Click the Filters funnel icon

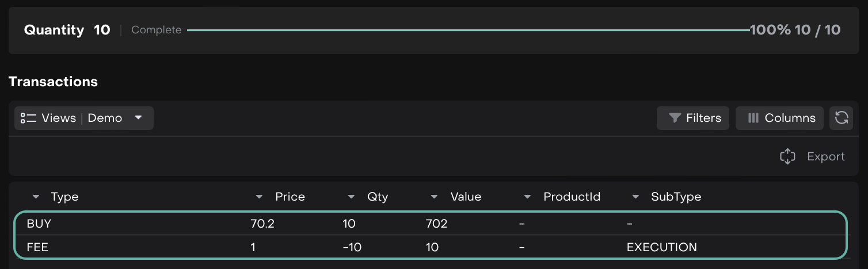[x=675, y=118]
